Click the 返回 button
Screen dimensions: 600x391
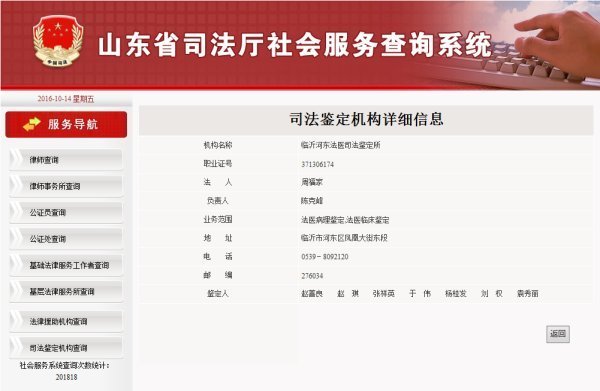(558, 334)
